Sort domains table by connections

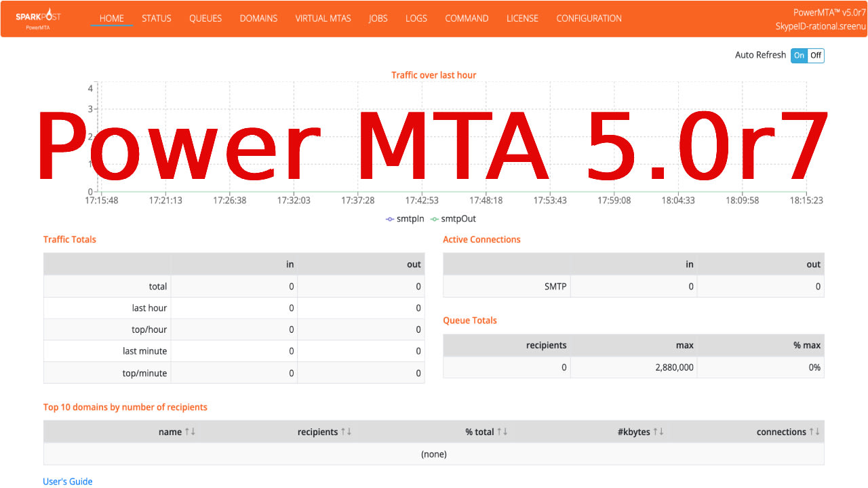[789, 432]
